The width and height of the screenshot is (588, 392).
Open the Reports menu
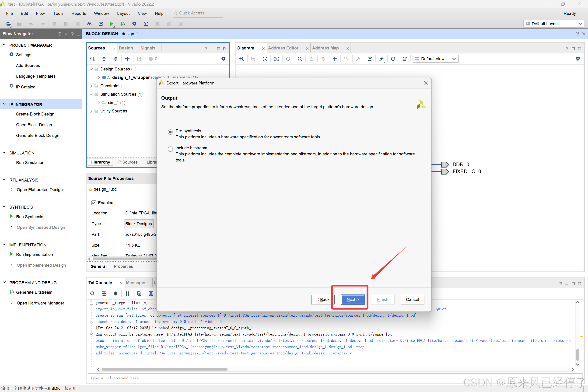[78, 14]
